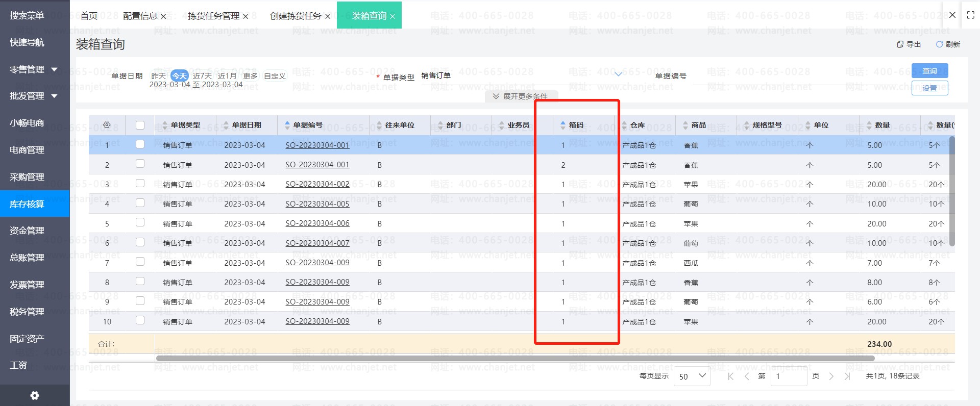Expand 展开更多条件 filter section

tap(521, 96)
